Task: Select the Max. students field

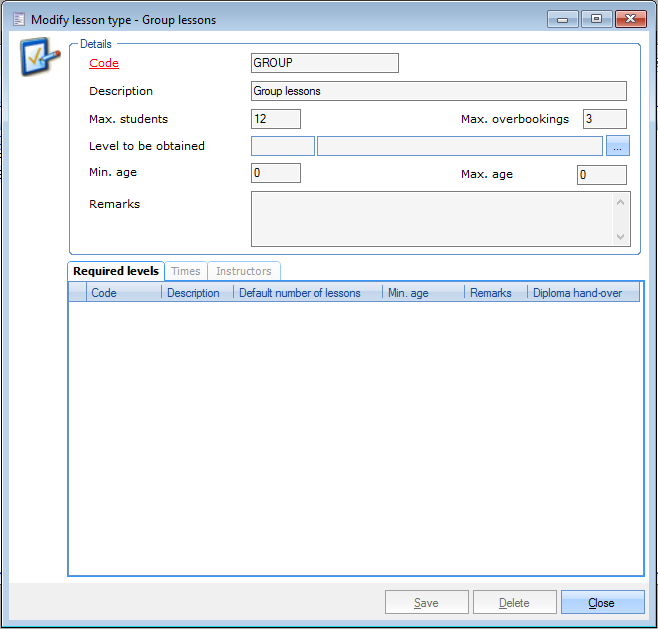Action: [x=275, y=119]
